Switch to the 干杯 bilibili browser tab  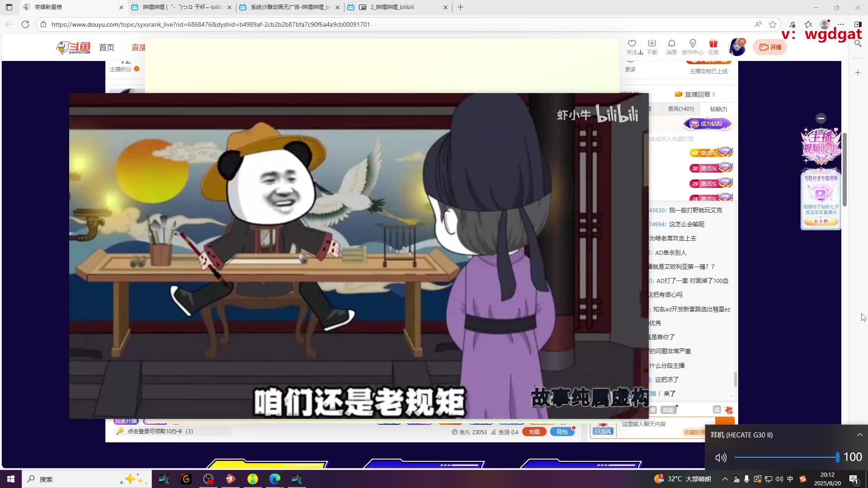[181, 7]
